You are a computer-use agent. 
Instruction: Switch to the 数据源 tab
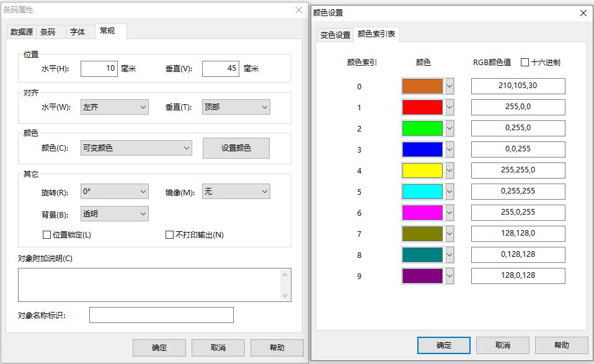(21, 32)
